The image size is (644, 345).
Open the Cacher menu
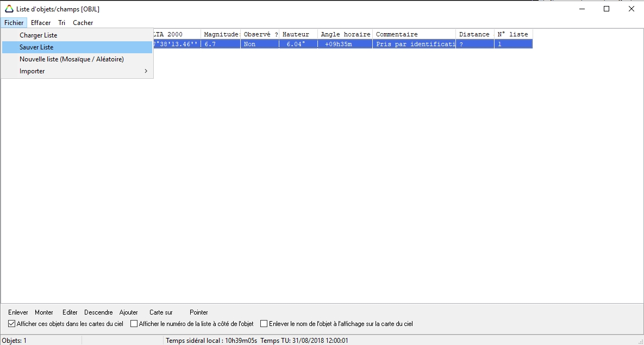pyautogui.click(x=83, y=23)
